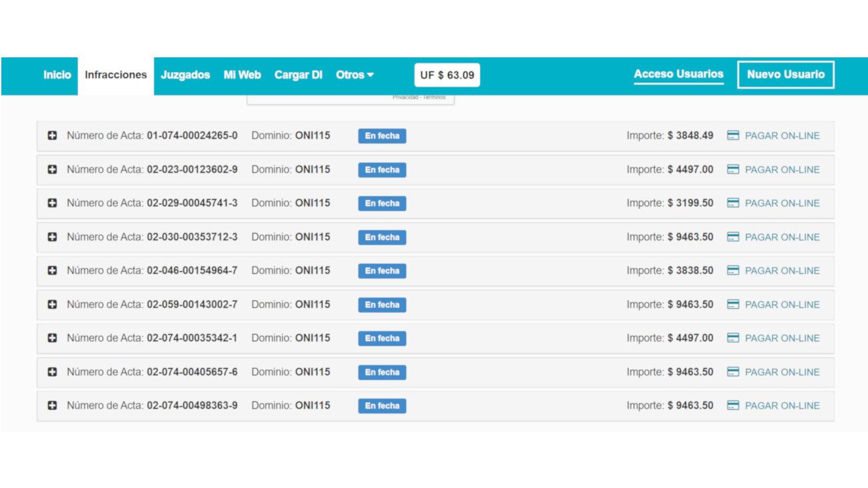This screenshot has width=868, height=488.
Task: Select the Infracciones tab
Action: (116, 75)
